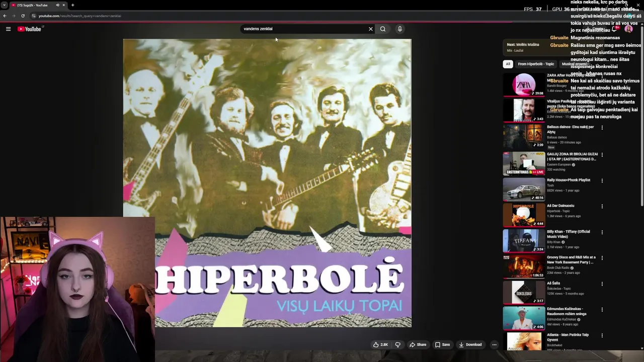Image resolution: width=644 pixels, height=362 pixels.
Task: Open Edmundas Kučinskas Raudonom rožėm thumbnail
Action: click(524, 317)
